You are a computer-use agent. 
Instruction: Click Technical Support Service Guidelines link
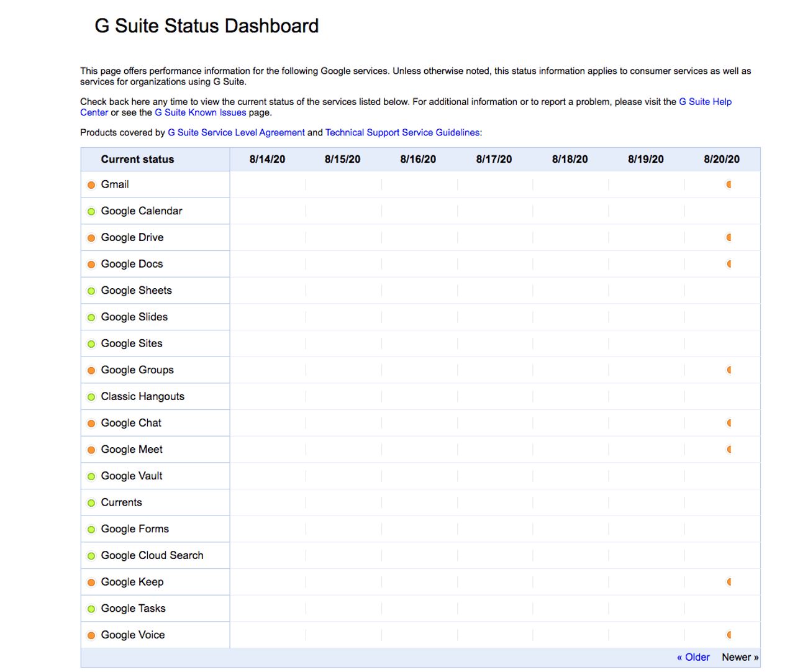(401, 132)
